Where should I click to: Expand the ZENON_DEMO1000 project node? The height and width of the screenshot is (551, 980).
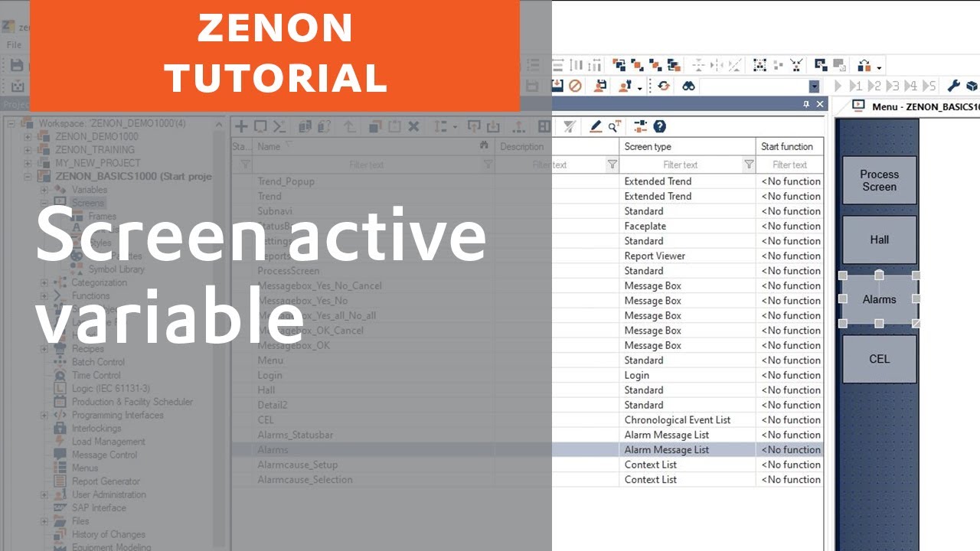pos(28,136)
